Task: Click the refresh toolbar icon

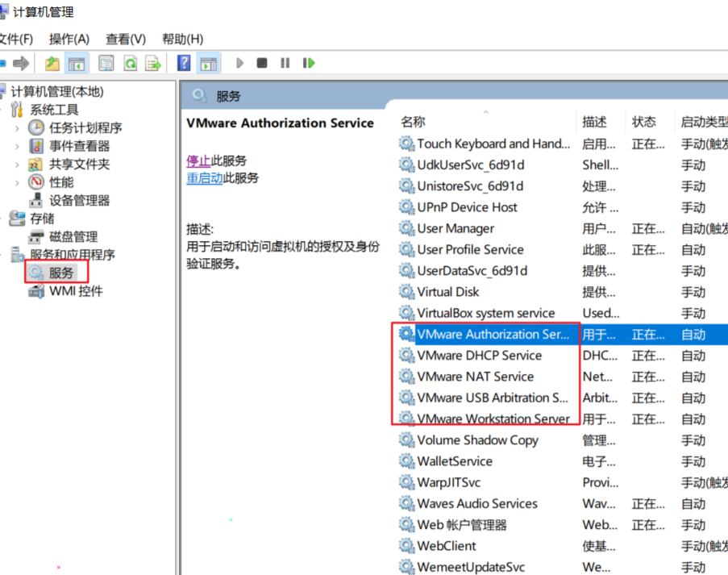Action: [131, 63]
